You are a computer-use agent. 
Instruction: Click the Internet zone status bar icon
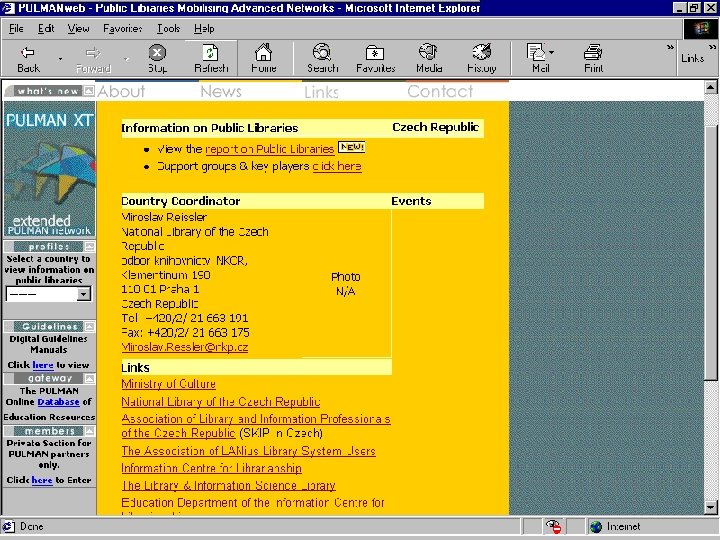coord(596,527)
